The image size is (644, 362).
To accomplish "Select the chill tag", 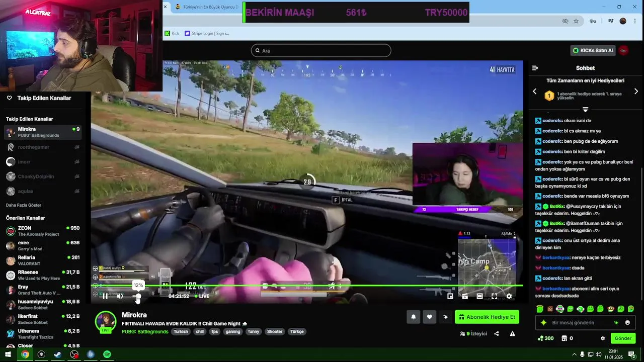I will coord(200,331).
